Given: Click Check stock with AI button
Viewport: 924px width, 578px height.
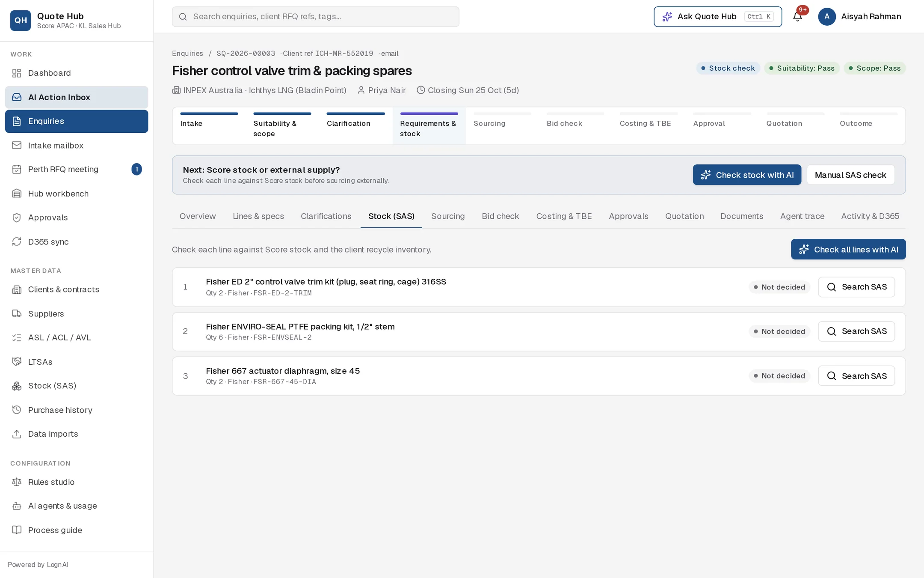Looking at the screenshot, I should point(747,175).
